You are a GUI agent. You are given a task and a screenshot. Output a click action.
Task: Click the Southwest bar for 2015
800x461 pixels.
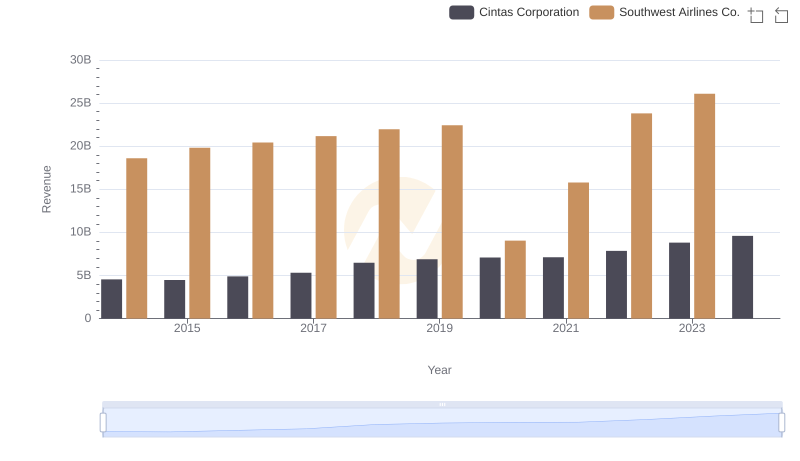199,233
